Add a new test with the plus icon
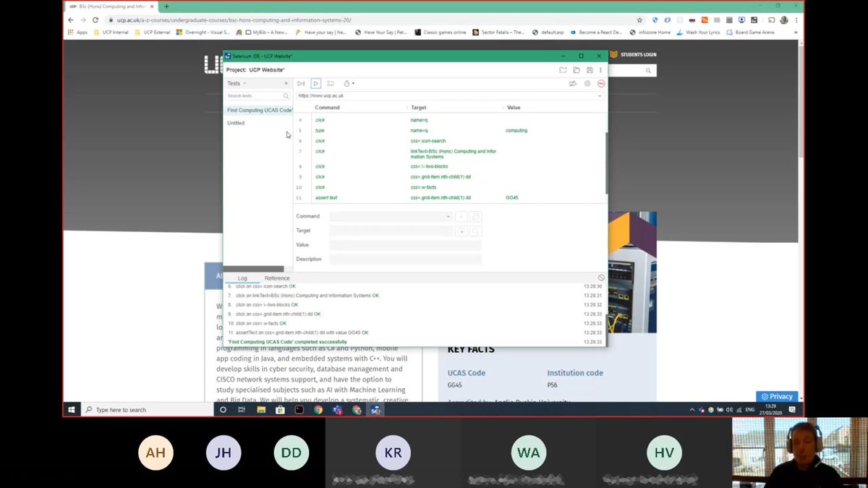 point(286,84)
